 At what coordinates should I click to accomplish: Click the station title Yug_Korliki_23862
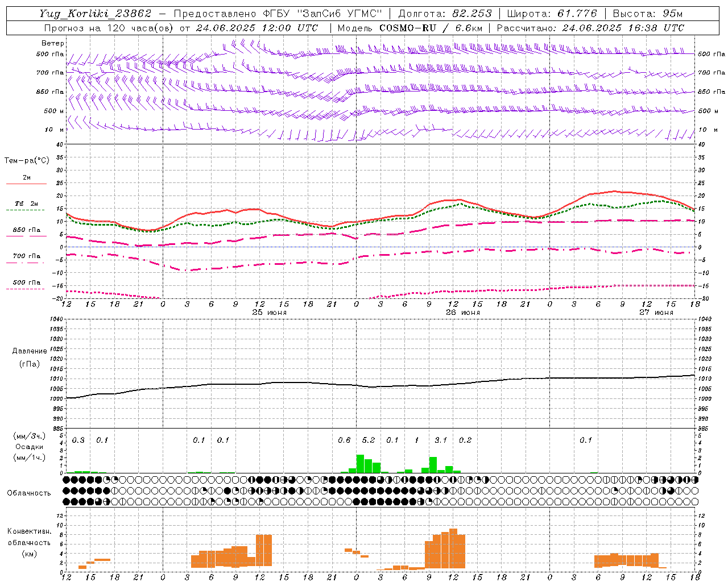point(96,14)
